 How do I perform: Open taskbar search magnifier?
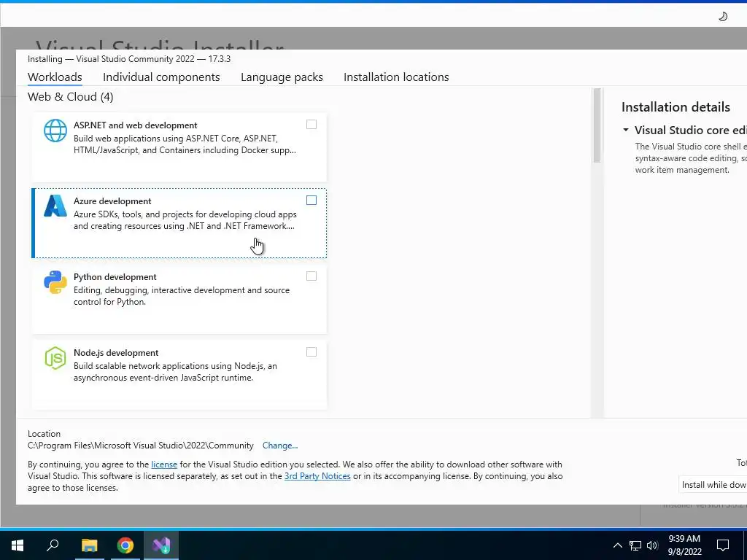tap(53, 545)
